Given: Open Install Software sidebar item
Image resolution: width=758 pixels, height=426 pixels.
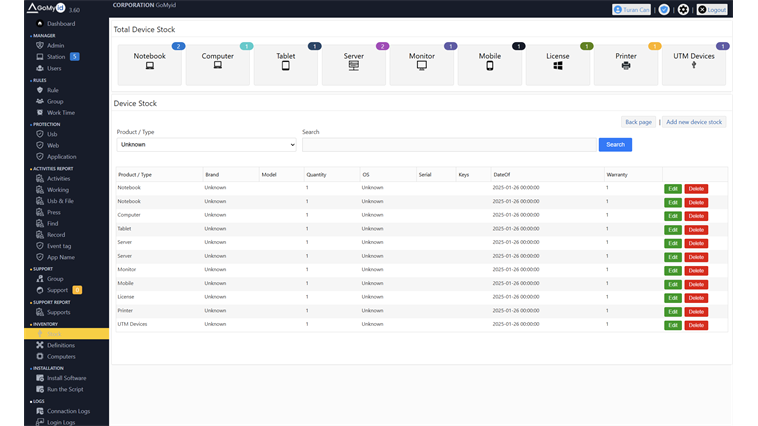Looking at the screenshot, I should pos(66,378).
